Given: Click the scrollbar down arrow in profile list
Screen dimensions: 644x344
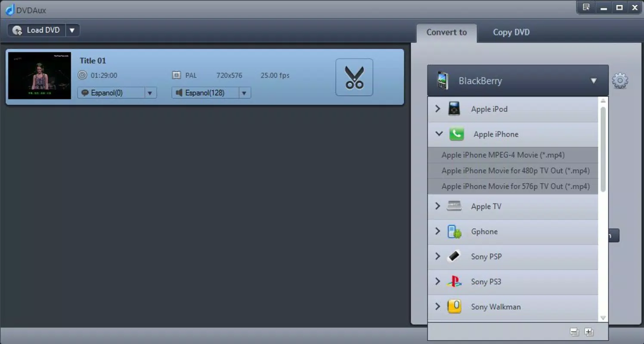Looking at the screenshot, I should (603, 318).
